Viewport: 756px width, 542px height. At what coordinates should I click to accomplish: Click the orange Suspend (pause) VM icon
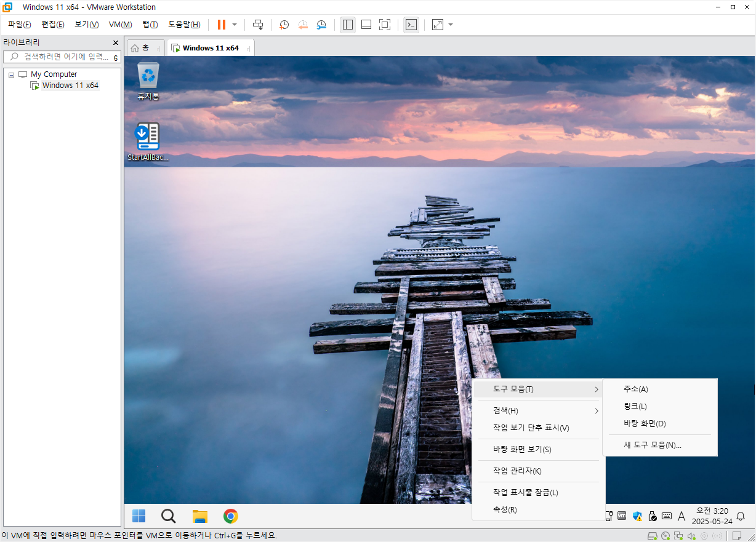(x=222, y=25)
